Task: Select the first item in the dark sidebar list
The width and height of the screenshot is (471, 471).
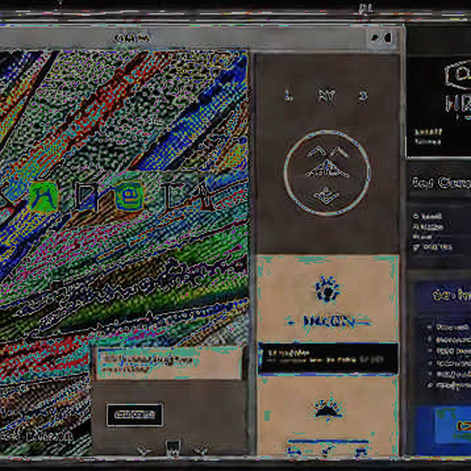Action: [428, 216]
